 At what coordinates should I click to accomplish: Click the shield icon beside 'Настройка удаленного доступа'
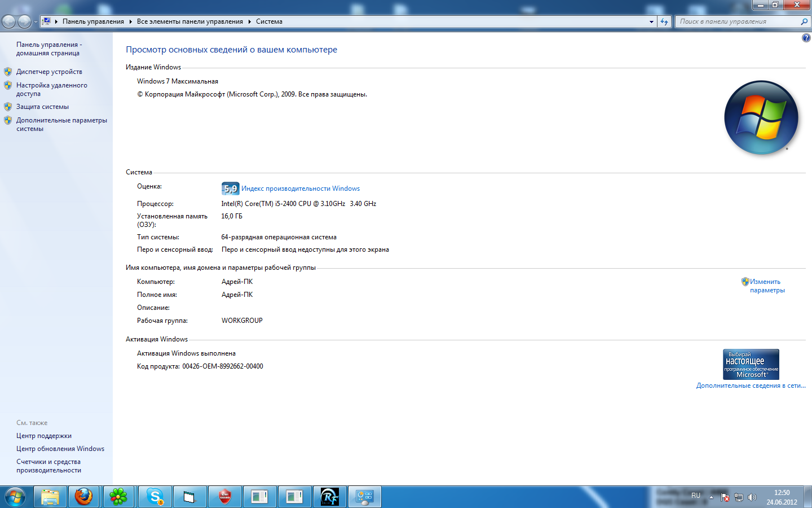coord(8,85)
